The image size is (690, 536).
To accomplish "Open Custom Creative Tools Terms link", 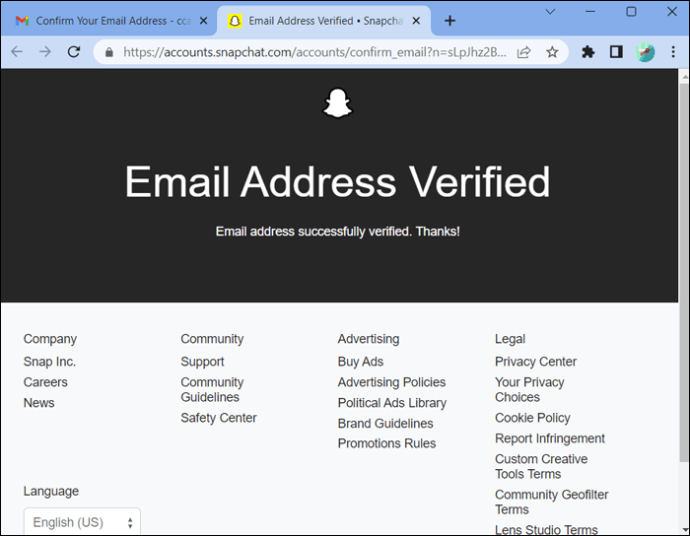I will (541, 466).
